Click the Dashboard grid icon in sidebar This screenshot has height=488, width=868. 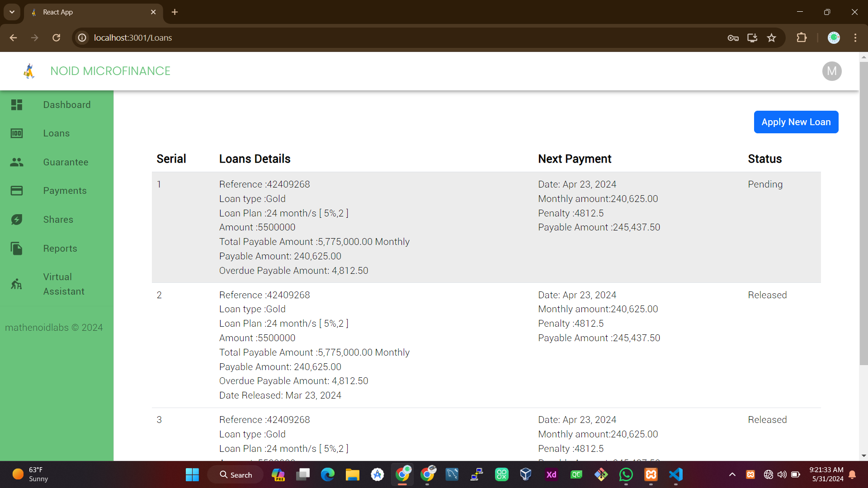point(17,105)
